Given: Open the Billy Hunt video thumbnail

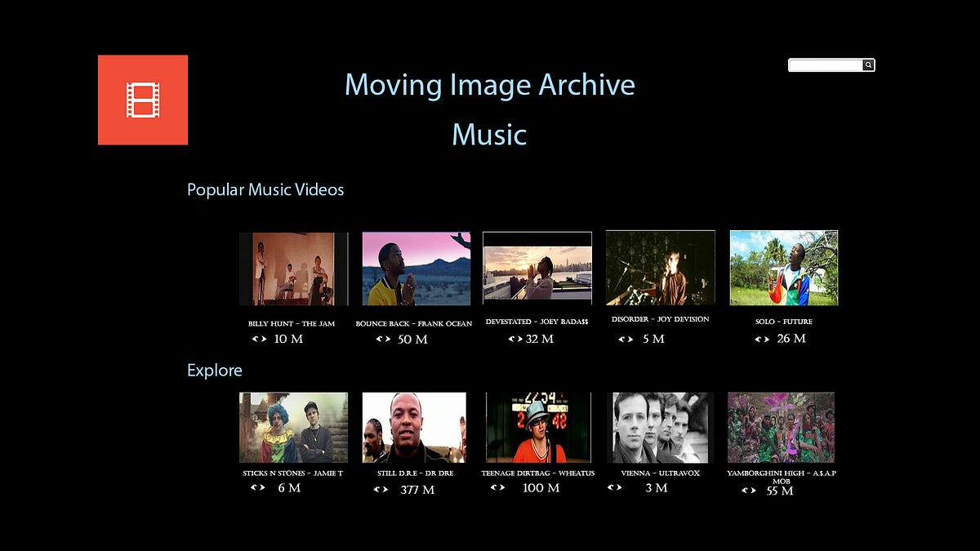Looking at the screenshot, I should (x=294, y=269).
